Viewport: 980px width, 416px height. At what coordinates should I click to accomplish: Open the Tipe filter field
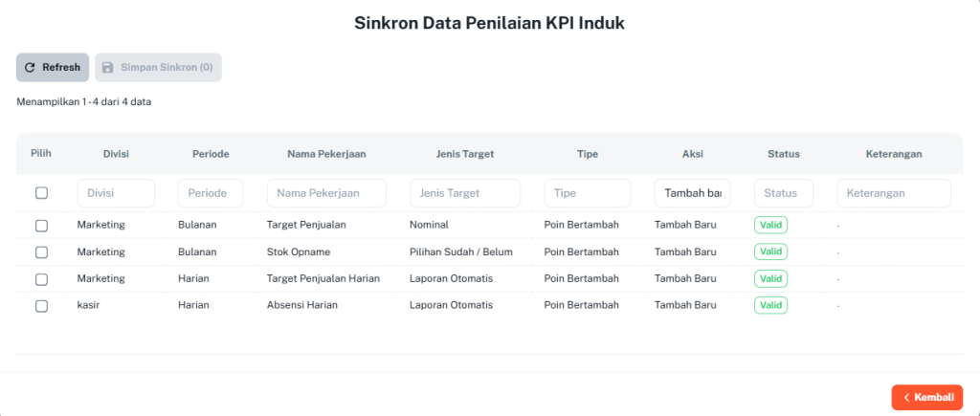tap(588, 193)
